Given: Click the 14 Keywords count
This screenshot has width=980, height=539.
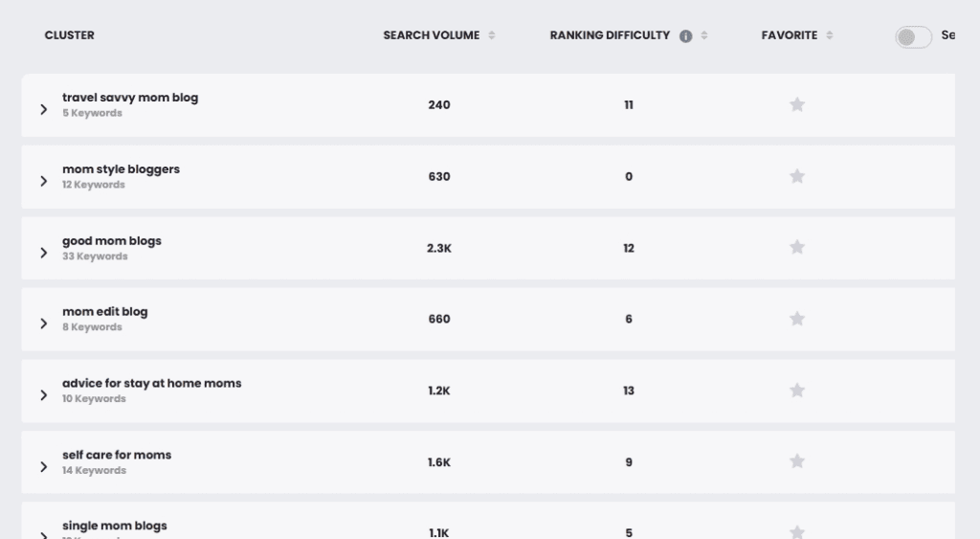Looking at the screenshot, I should pyautogui.click(x=94, y=470).
